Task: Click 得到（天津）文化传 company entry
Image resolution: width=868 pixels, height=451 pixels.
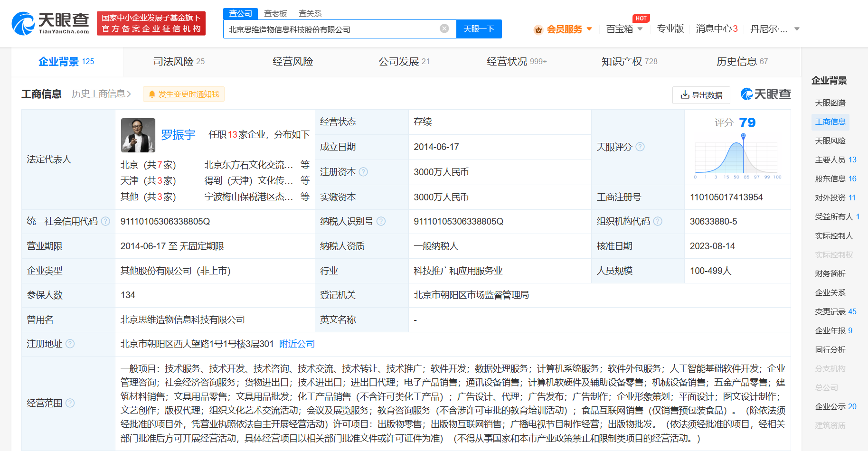Action: (249, 180)
